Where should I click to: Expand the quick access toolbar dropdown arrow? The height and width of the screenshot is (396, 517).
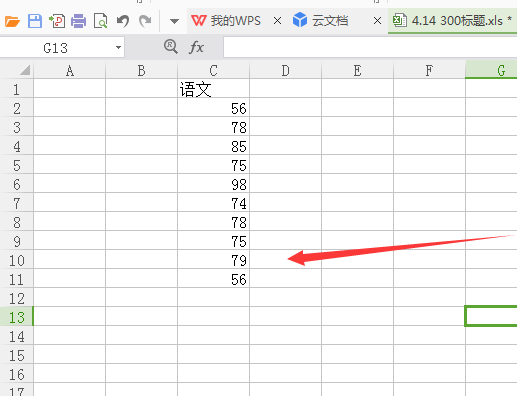tap(174, 22)
